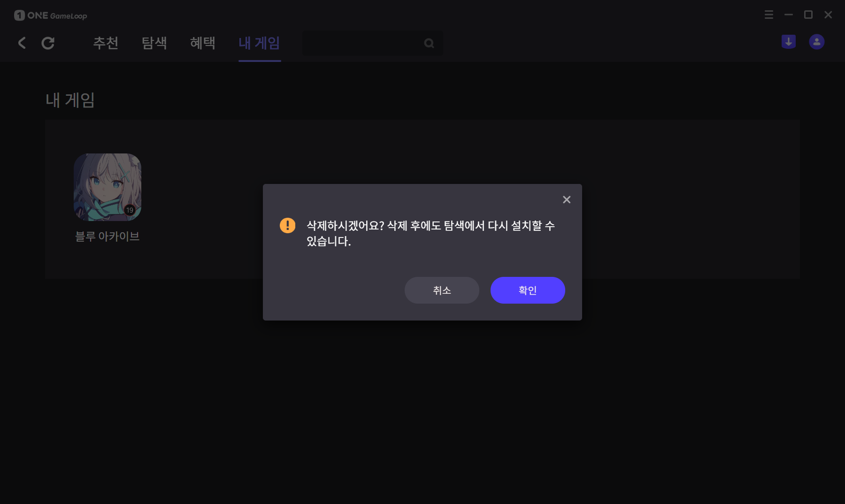Maximize the GameLoop window
Viewport: 845px width, 504px height.
[808, 15]
